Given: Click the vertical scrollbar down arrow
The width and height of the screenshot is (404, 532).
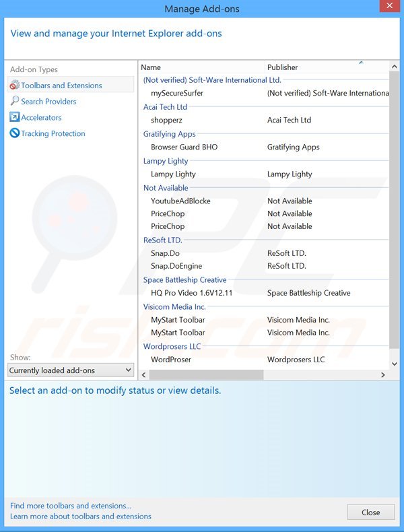Looking at the screenshot, I should coord(394,364).
